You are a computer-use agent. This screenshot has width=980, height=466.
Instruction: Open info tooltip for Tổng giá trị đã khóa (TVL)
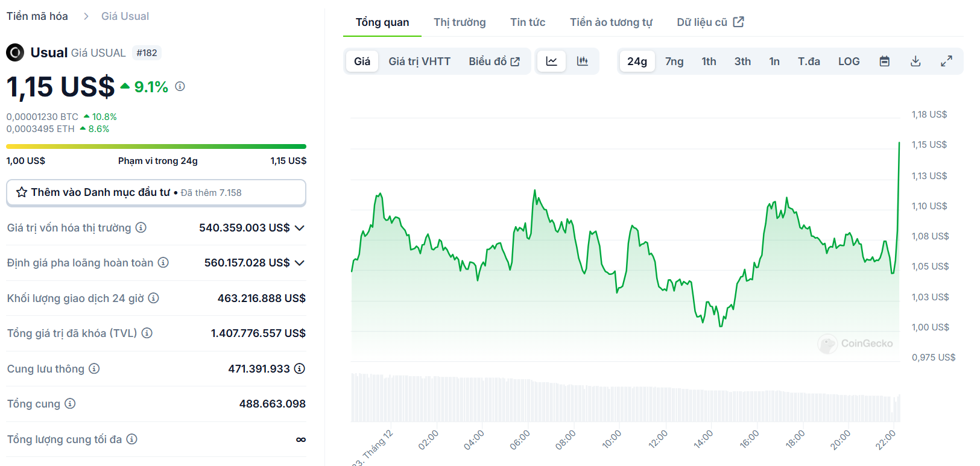147,333
